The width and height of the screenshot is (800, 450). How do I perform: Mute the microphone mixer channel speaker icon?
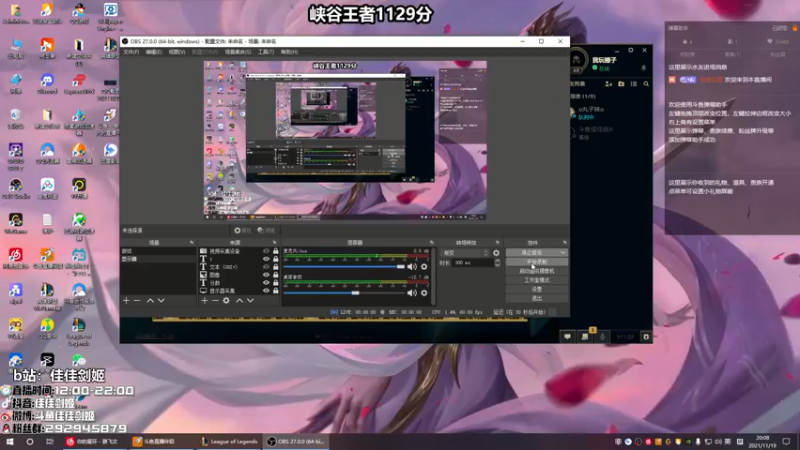click(x=412, y=266)
